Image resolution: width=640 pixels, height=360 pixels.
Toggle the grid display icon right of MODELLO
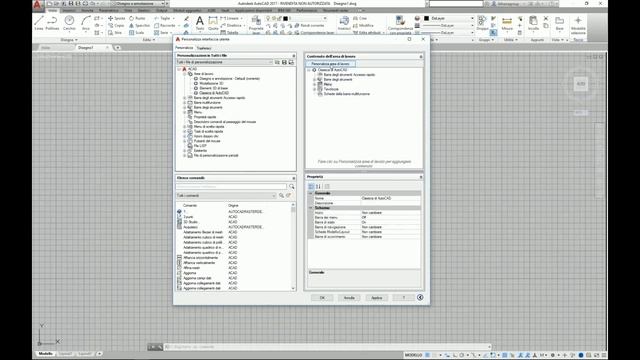tap(427, 355)
